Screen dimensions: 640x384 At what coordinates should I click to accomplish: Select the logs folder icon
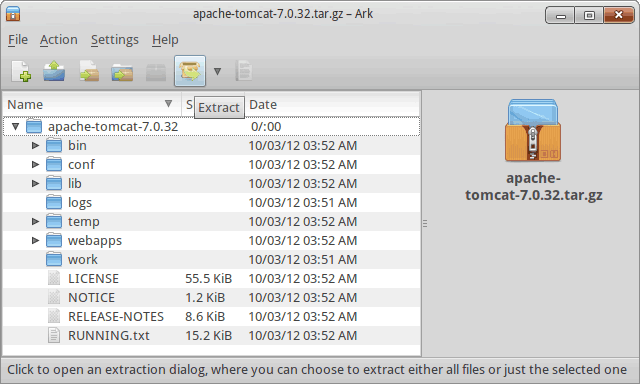click(x=54, y=202)
